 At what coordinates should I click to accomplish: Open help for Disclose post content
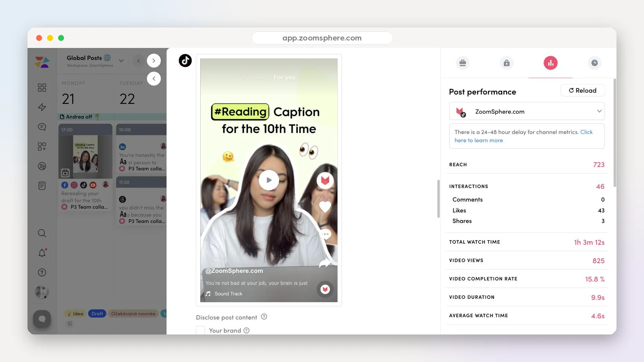coord(264,317)
